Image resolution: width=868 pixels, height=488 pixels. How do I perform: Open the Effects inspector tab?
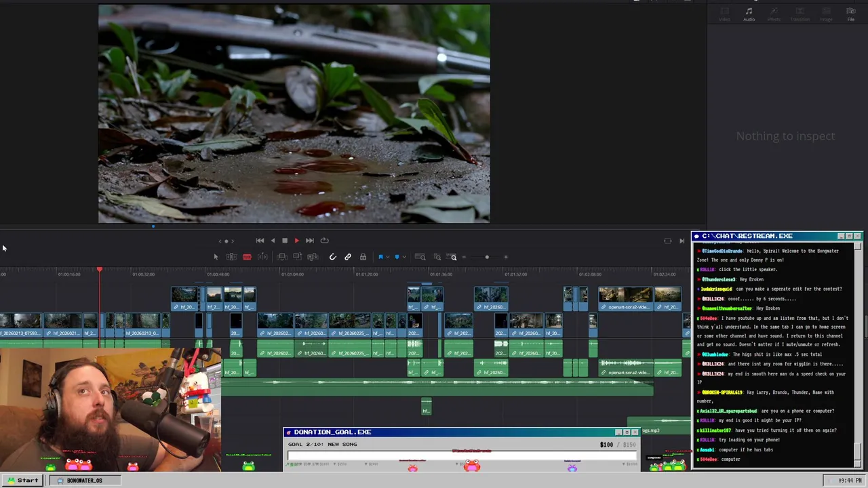click(774, 14)
